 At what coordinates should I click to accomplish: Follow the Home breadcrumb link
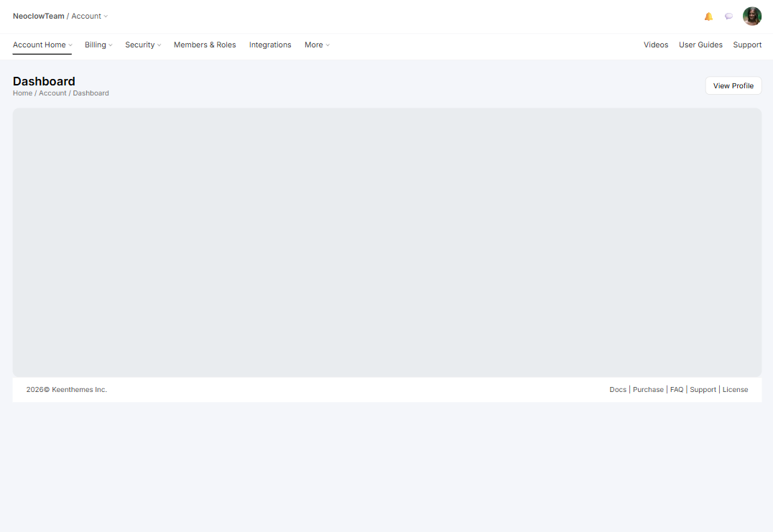[23, 93]
